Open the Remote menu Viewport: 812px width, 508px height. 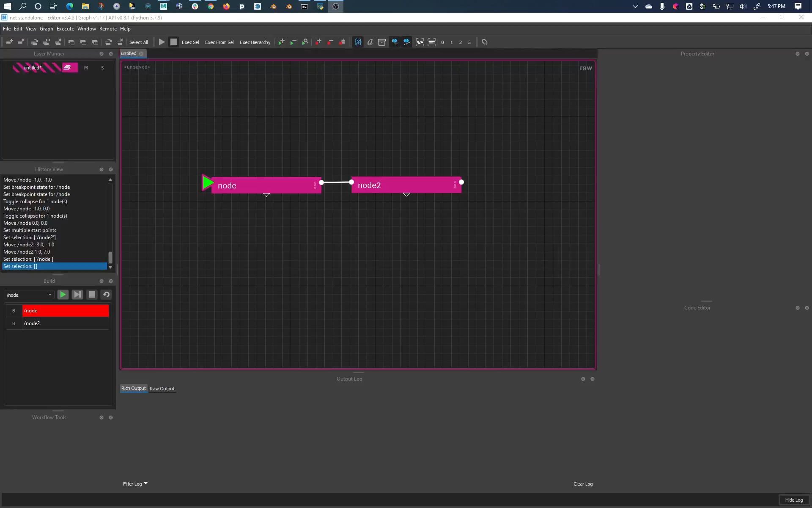(108, 29)
